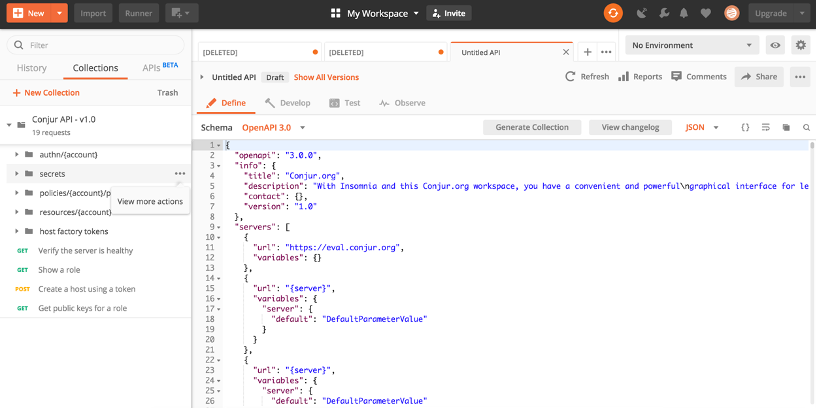Open the No Environment dropdown
The height and width of the screenshot is (408, 816).
(692, 45)
